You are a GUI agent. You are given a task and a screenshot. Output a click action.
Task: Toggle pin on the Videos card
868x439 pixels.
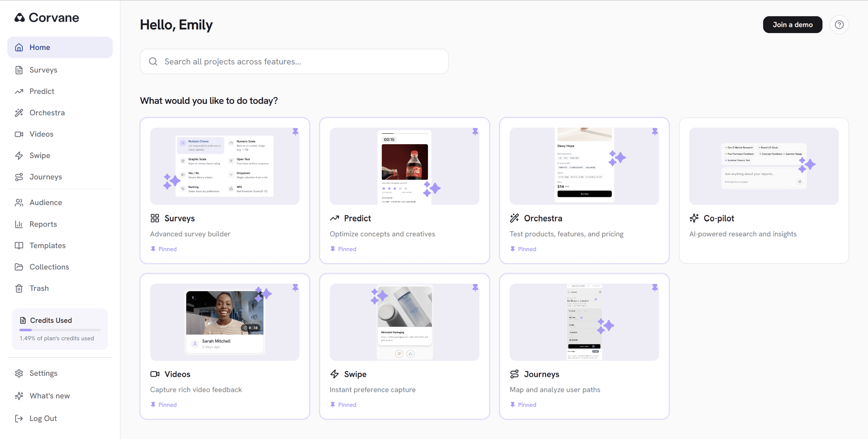[295, 287]
